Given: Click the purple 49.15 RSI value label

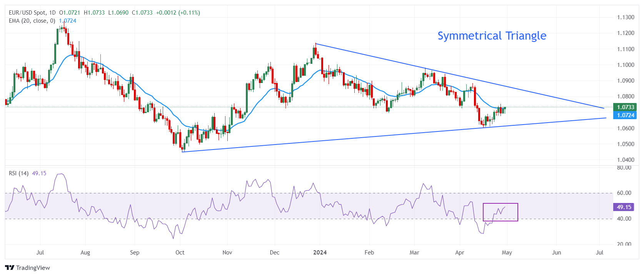Looking at the screenshot, I should click(624, 207).
